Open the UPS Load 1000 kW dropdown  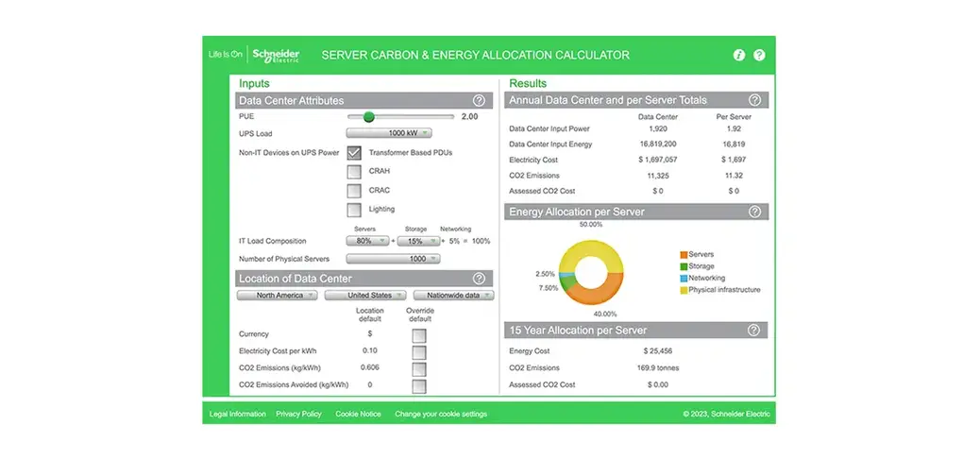[389, 133]
